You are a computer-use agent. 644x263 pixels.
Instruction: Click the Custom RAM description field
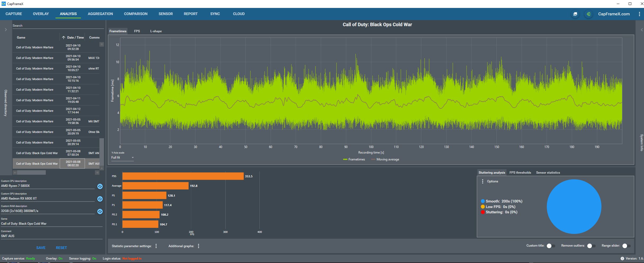click(48, 211)
